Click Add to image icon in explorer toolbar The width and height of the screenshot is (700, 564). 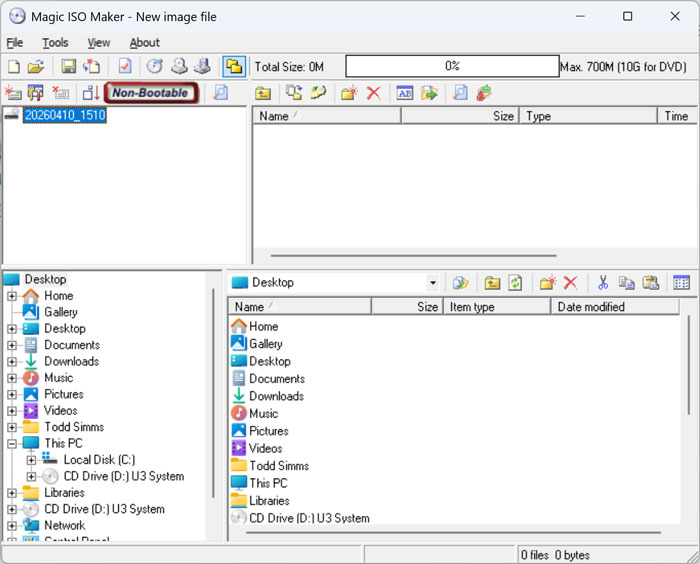(460, 283)
